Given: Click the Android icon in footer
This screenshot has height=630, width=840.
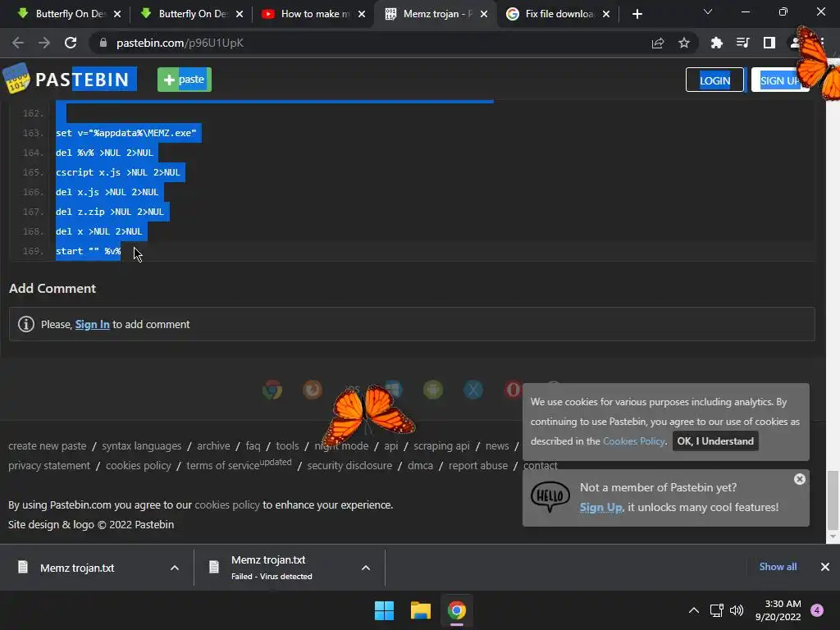Looking at the screenshot, I should coord(433,390).
